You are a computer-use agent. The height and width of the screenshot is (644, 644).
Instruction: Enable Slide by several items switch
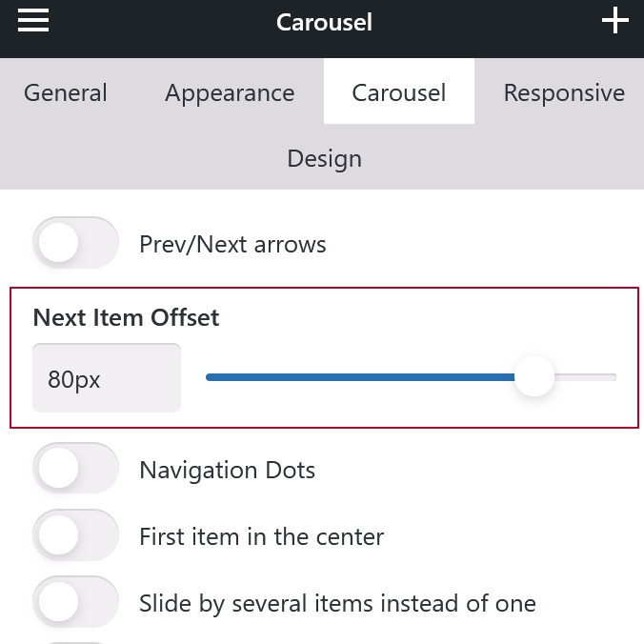click(75, 603)
